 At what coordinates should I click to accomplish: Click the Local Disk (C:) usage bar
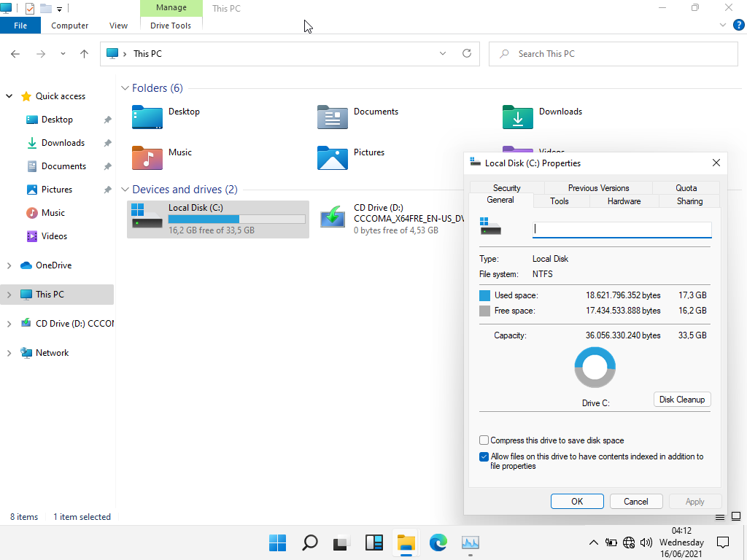click(237, 219)
